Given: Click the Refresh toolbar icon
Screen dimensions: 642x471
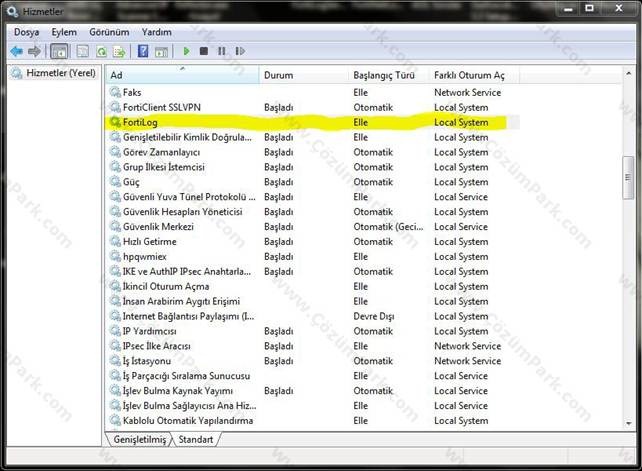Looking at the screenshot, I should [x=101, y=51].
